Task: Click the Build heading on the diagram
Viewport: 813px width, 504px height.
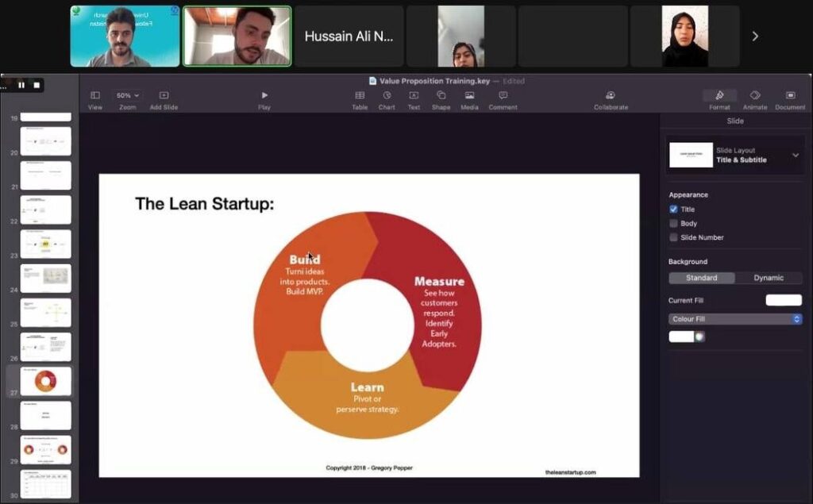Action: pos(305,260)
